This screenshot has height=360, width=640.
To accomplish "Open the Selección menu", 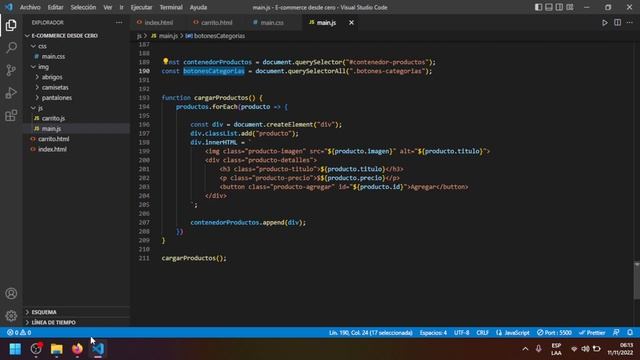I will tap(83, 7).
